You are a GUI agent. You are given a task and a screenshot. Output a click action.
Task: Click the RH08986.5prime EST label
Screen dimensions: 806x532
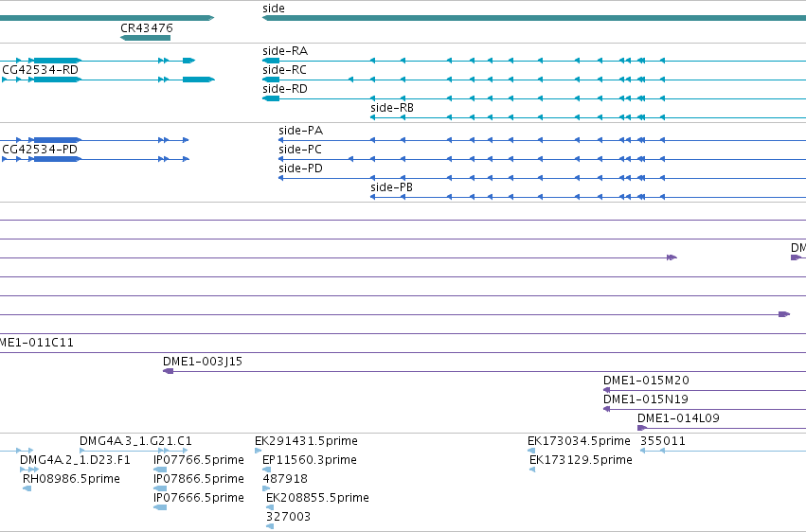coord(71,479)
